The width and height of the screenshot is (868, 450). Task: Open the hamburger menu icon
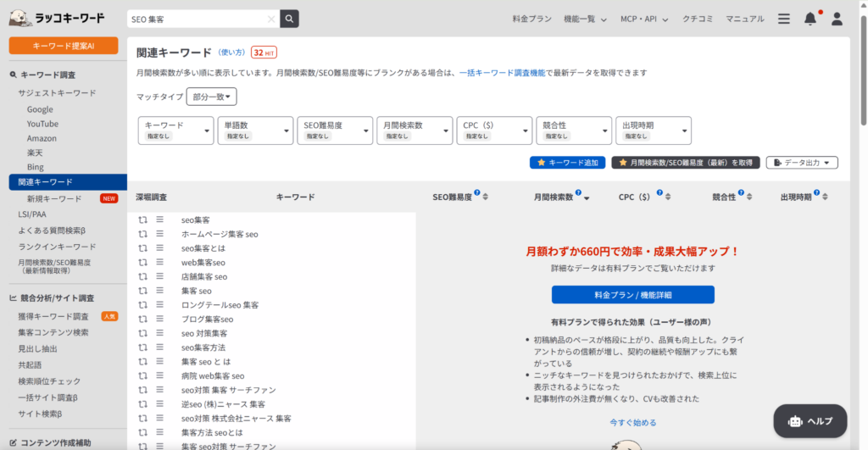pyautogui.click(x=784, y=19)
